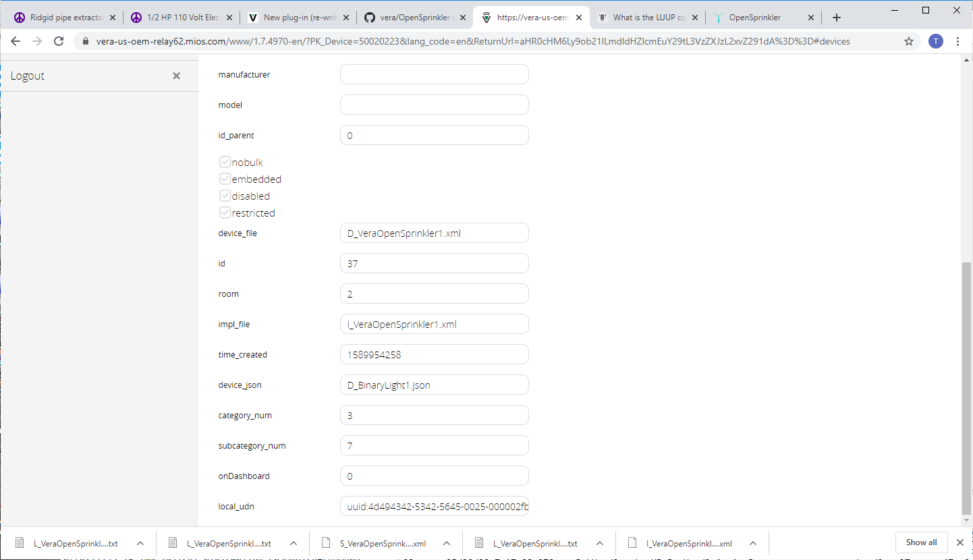Bookmark this page with the star icon
Screen dimensions: 973x560
tap(909, 41)
